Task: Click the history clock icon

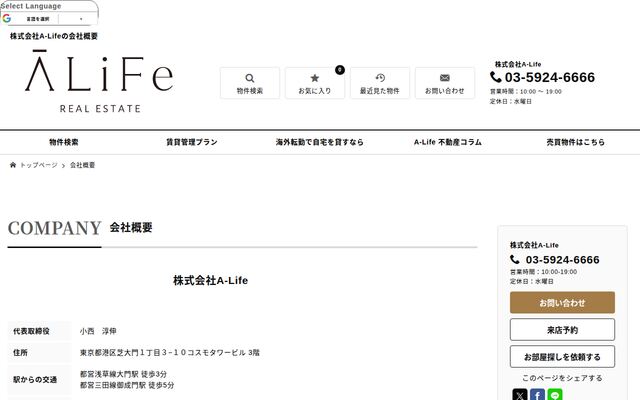Action: 380,78
